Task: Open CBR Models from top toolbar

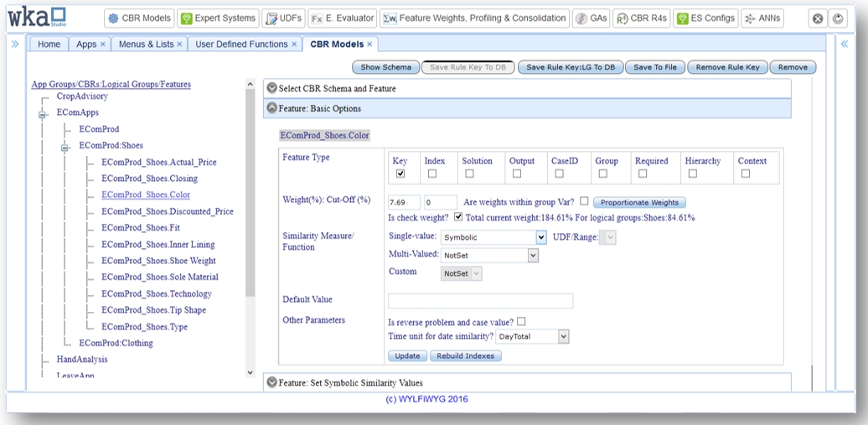Action: pos(139,18)
